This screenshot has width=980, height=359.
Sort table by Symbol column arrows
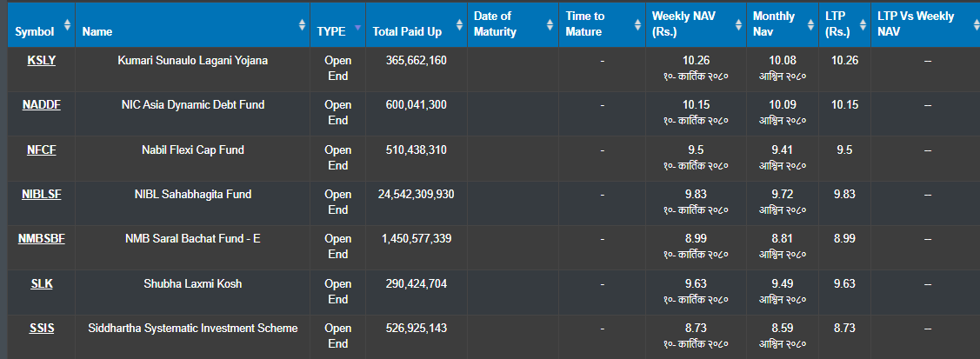click(x=67, y=25)
